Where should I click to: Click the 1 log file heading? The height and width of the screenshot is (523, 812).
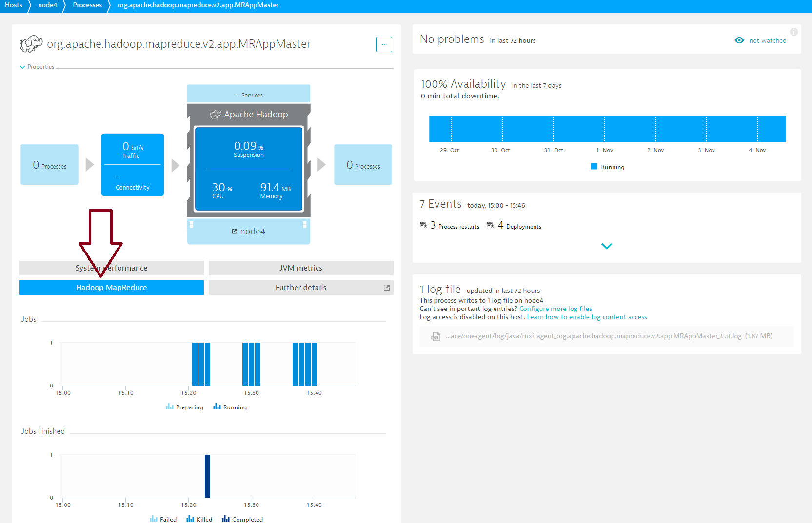point(440,289)
